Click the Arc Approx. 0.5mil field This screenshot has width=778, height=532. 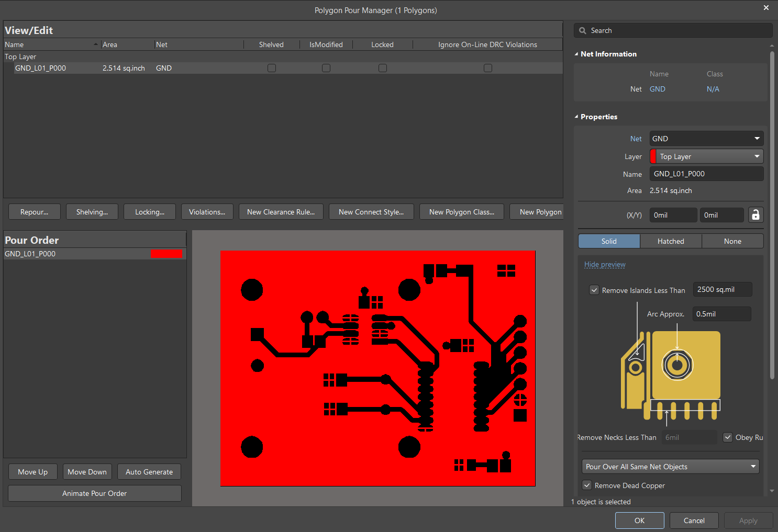click(721, 314)
